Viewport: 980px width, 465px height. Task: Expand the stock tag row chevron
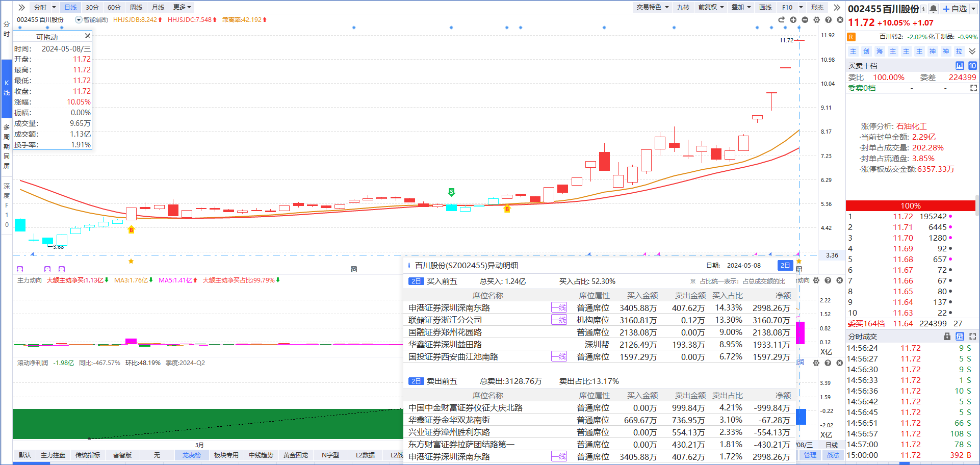pyautogui.click(x=972, y=51)
